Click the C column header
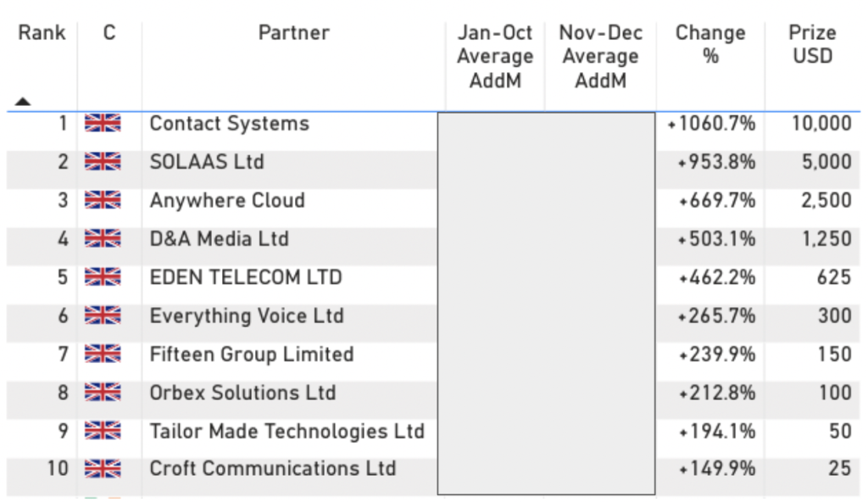 (x=109, y=34)
